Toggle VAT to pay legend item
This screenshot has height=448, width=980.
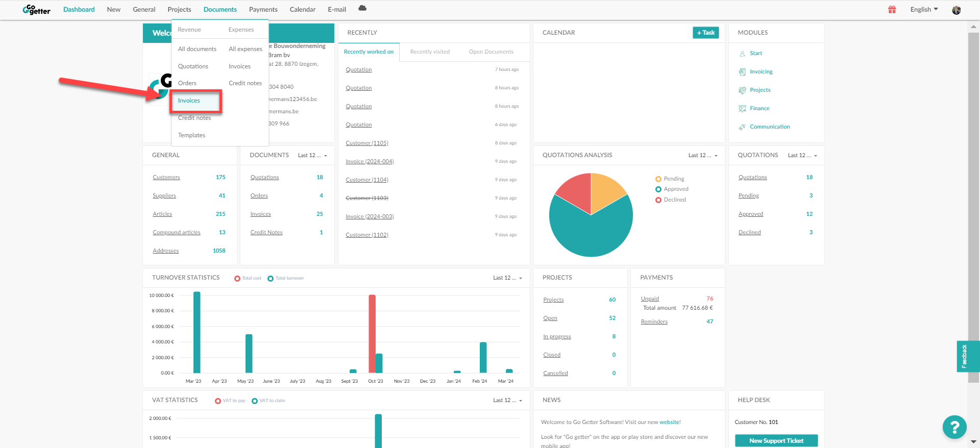coord(230,401)
